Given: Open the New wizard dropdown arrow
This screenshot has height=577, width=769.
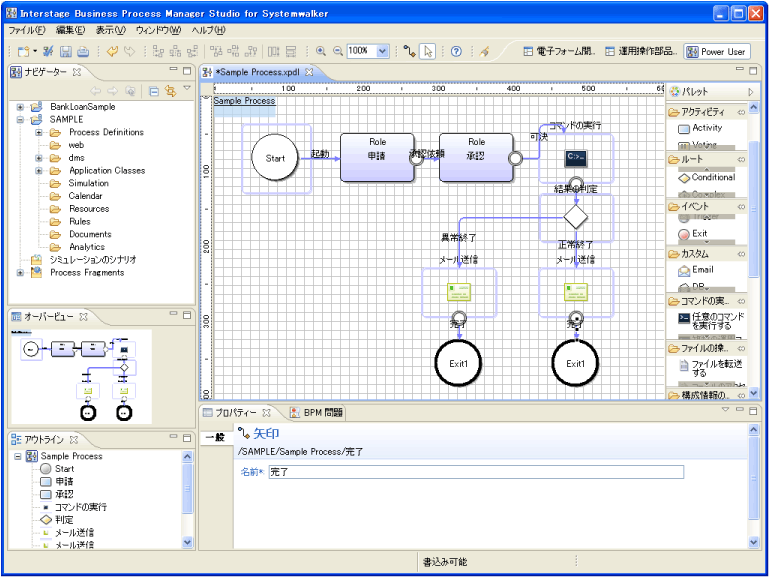Looking at the screenshot, I should [35, 51].
